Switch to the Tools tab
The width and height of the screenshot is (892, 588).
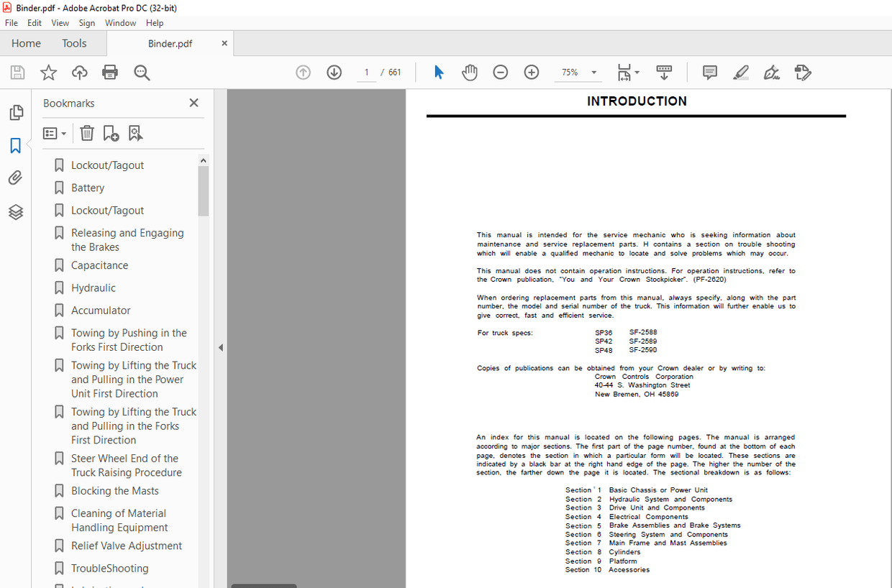click(74, 43)
